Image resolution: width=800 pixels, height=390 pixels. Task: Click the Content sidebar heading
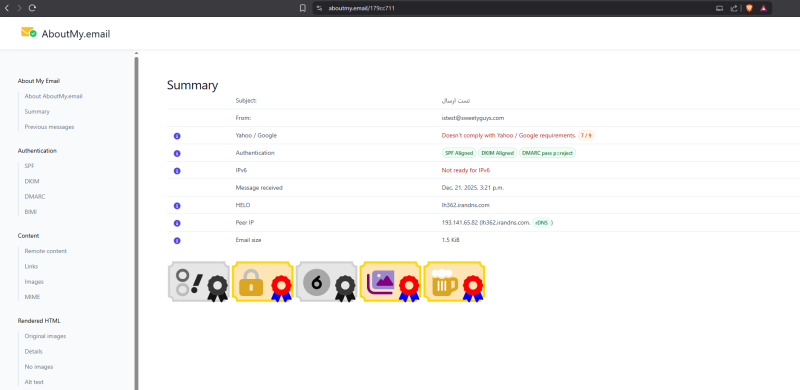(29, 236)
